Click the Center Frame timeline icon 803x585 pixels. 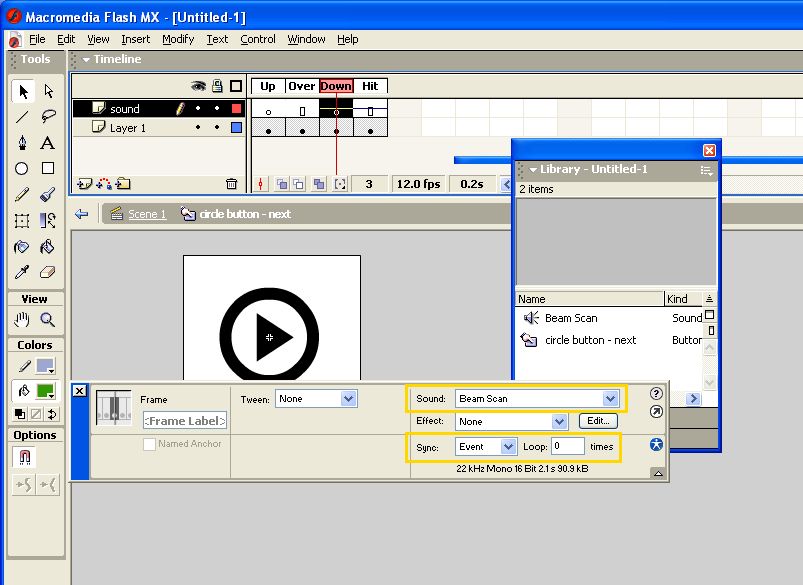pos(261,184)
